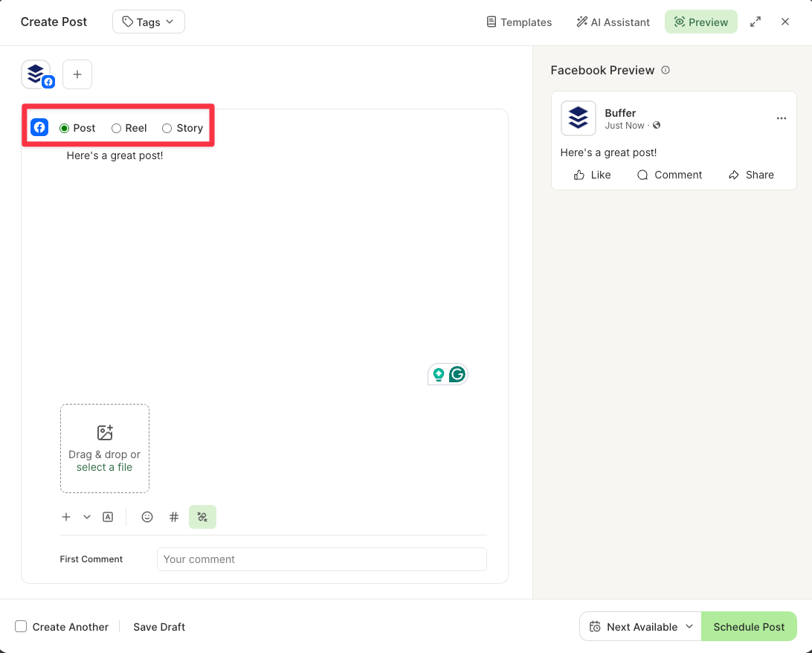This screenshot has height=653, width=812.
Task: Select the Buffer Facebook channel avatar
Action: pyautogui.click(x=36, y=74)
